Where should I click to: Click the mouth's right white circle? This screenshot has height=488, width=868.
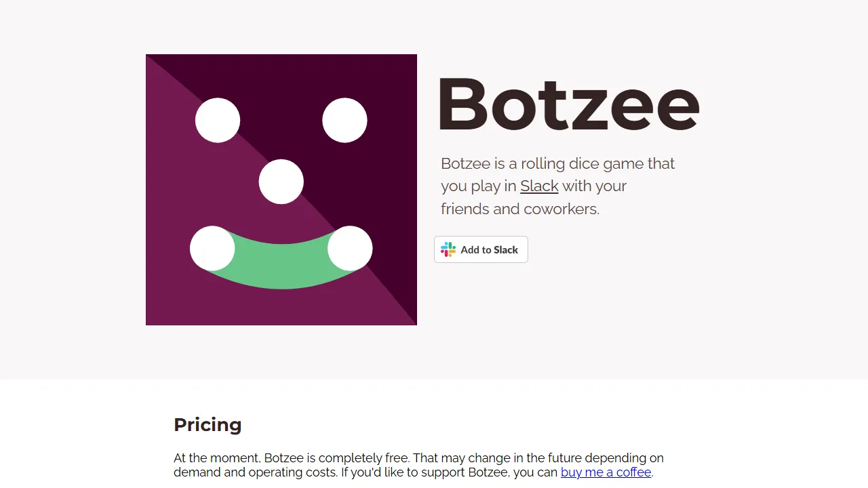pyautogui.click(x=350, y=249)
